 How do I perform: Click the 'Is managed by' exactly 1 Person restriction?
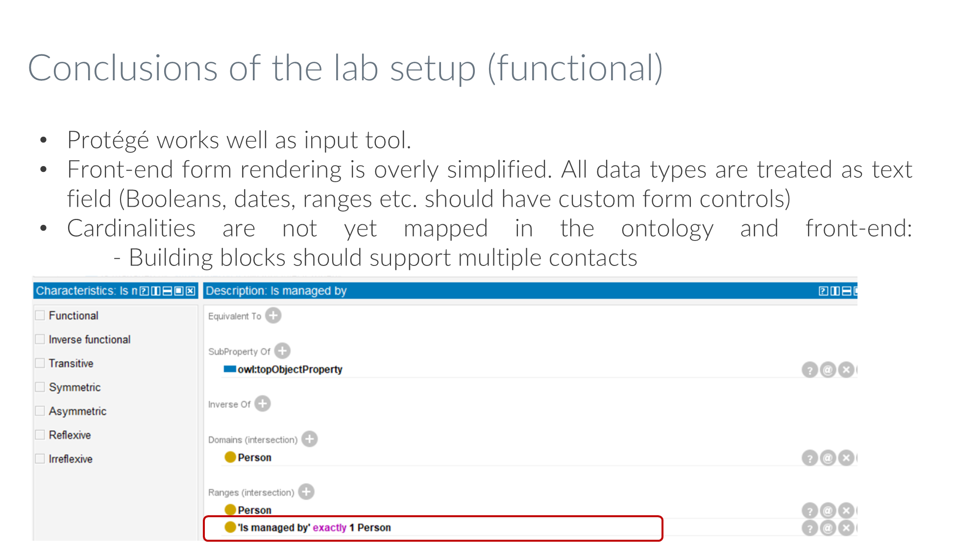pyautogui.click(x=314, y=527)
